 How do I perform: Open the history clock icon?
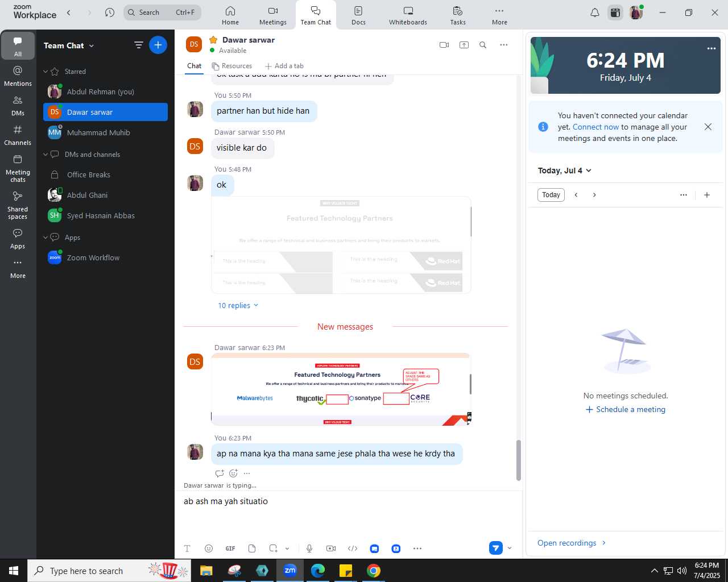(110, 13)
